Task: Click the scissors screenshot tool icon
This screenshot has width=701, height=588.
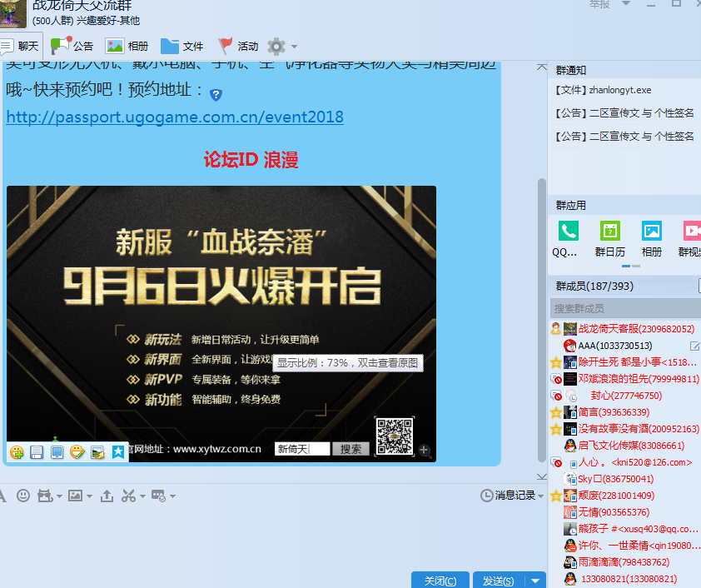Action: point(127,496)
